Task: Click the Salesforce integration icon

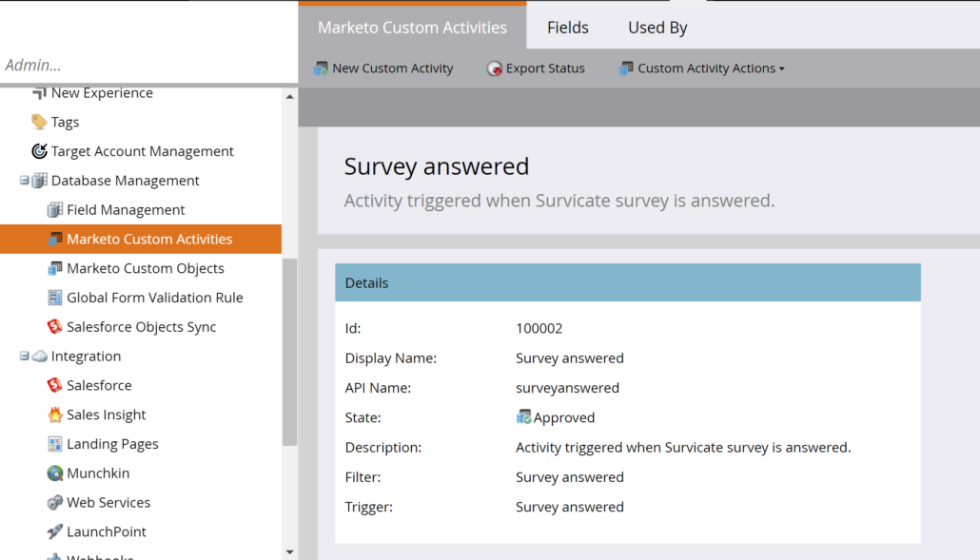Action: pyautogui.click(x=55, y=385)
